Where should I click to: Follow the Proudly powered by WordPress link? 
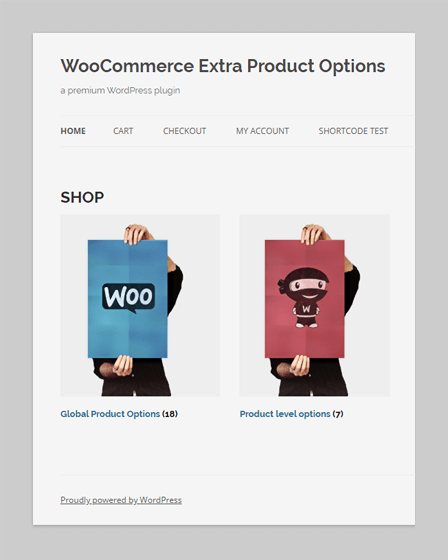pyautogui.click(x=121, y=500)
